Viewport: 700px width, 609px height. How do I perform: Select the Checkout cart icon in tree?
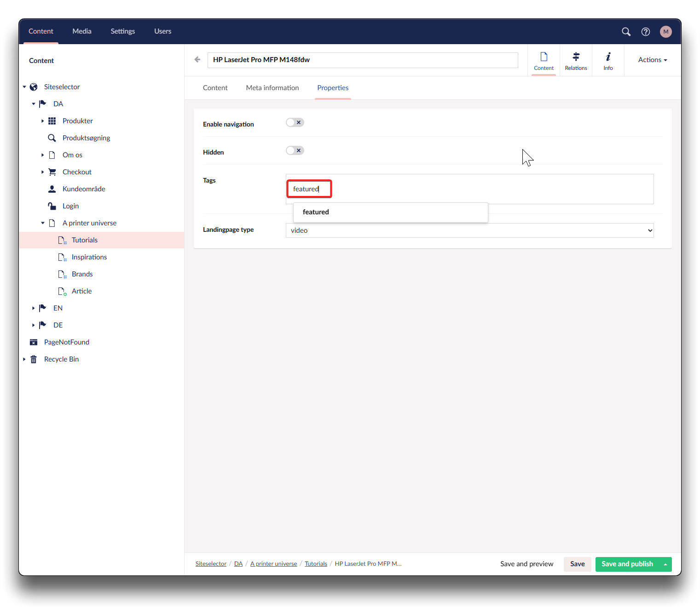52,172
